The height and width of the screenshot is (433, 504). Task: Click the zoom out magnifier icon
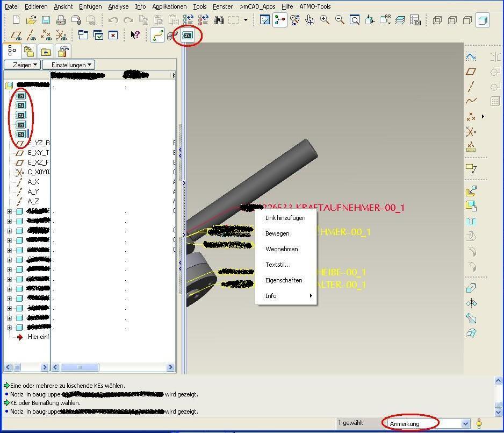tap(340, 20)
